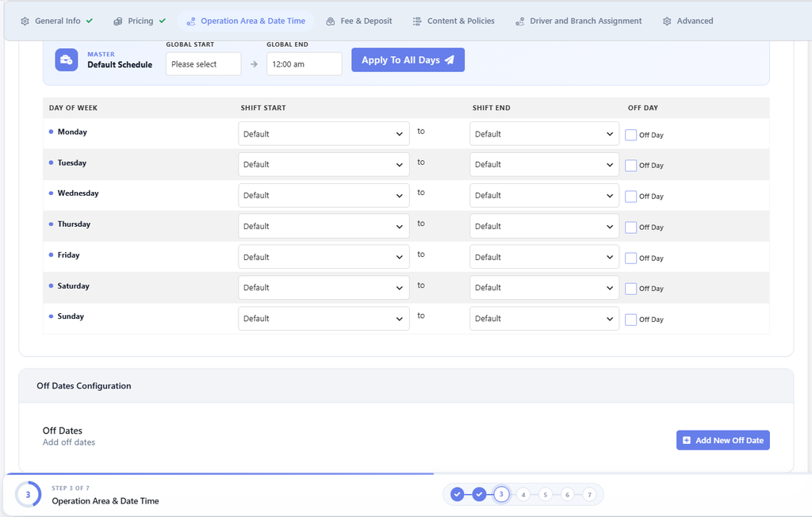Expand Saturday Shift Start dropdown
Viewport: 812px width, 517px height.
point(324,288)
